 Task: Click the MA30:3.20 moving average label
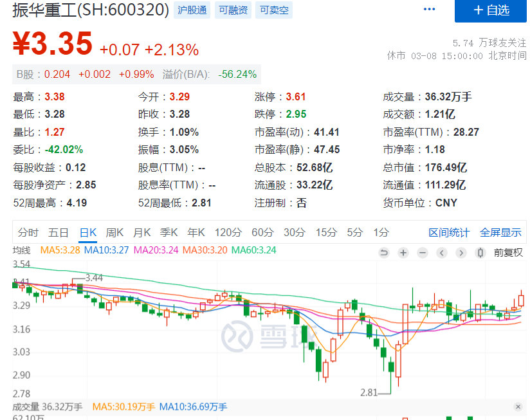(205, 250)
